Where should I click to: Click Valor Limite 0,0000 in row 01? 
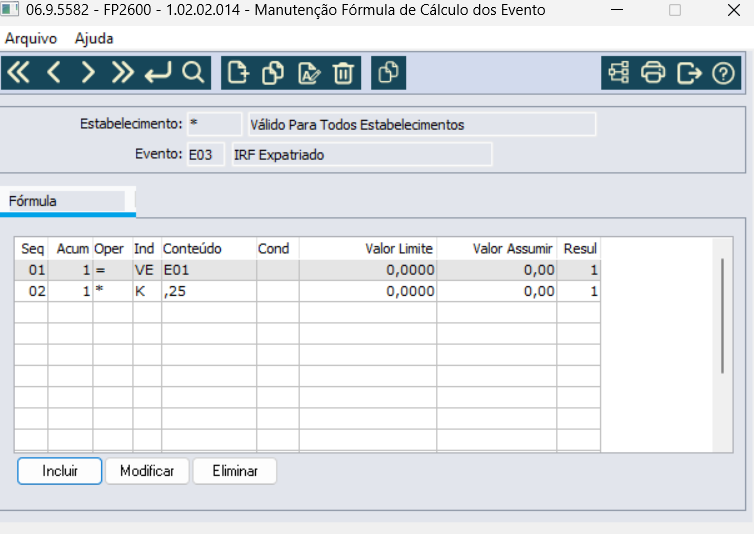click(368, 270)
